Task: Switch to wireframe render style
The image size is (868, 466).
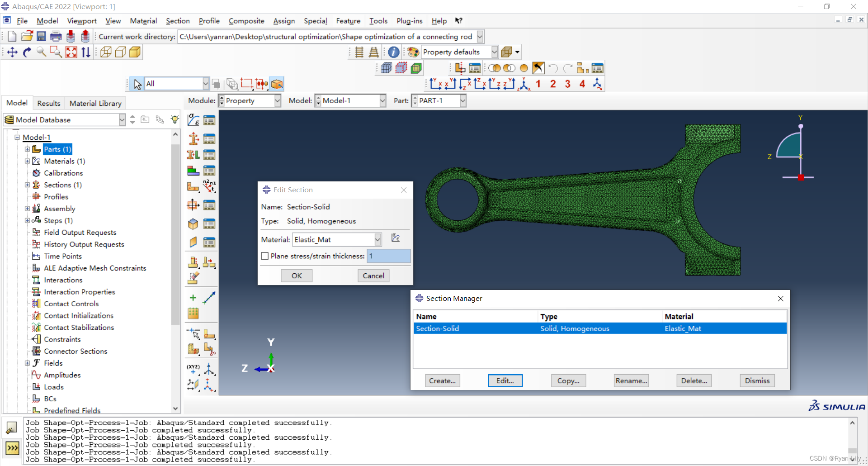Action: pos(106,52)
